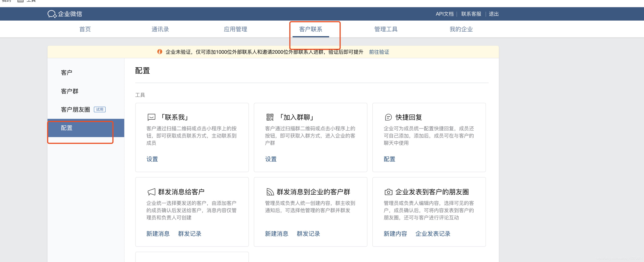Screen dimensions: 644x262
Task: Click 退出 to log out
Action: point(494,14)
